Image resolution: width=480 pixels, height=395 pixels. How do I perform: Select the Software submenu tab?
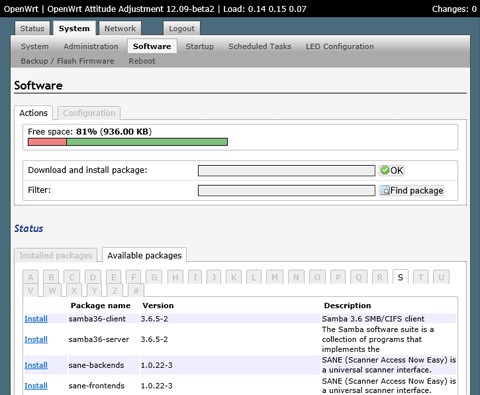click(152, 46)
